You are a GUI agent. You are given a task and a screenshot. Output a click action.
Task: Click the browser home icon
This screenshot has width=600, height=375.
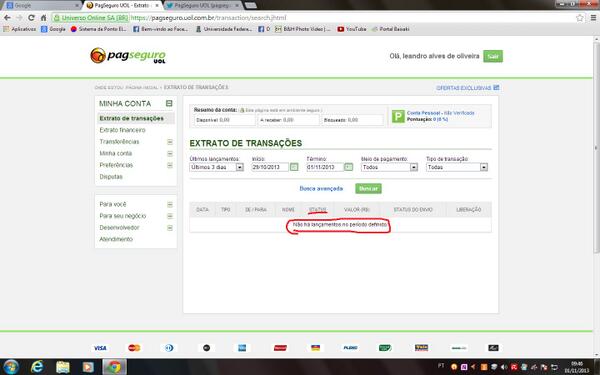44,18
